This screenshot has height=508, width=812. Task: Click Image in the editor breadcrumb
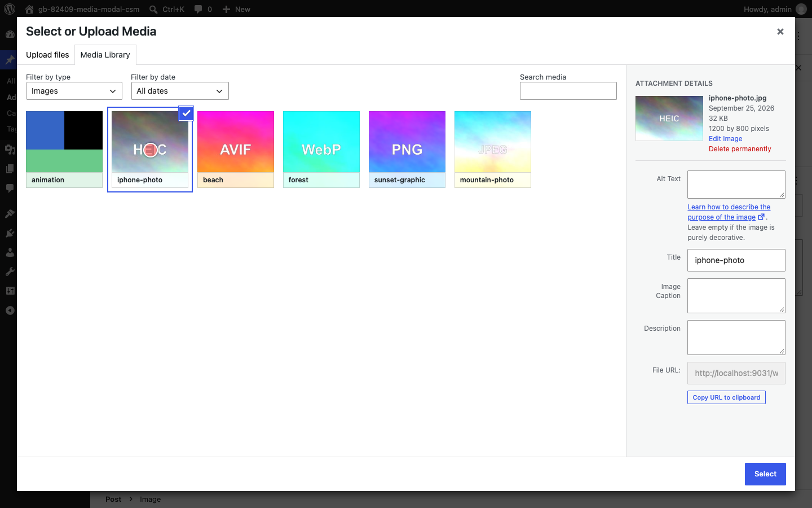point(150,500)
